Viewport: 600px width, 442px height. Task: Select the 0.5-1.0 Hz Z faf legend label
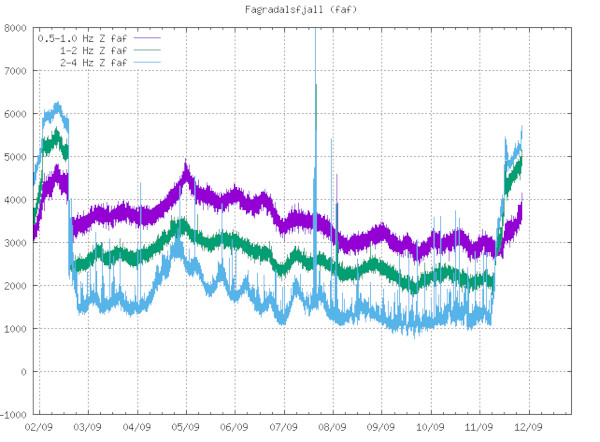(81, 38)
